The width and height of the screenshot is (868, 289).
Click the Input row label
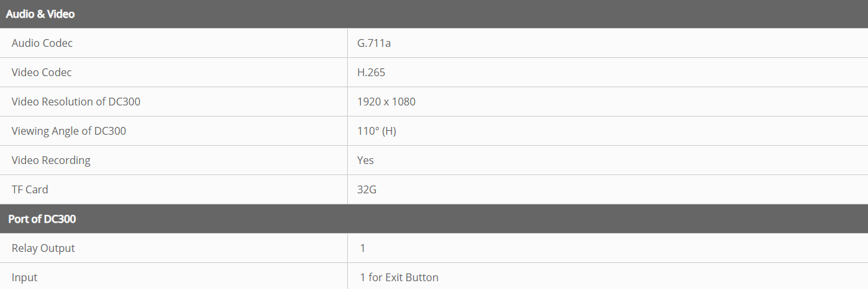tap(25, 277)
